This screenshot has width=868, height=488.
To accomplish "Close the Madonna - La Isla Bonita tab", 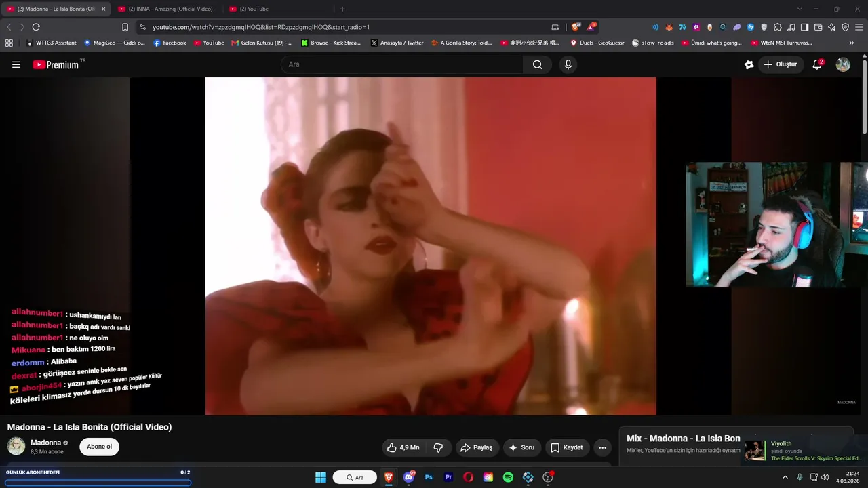I will click(103, 9).
